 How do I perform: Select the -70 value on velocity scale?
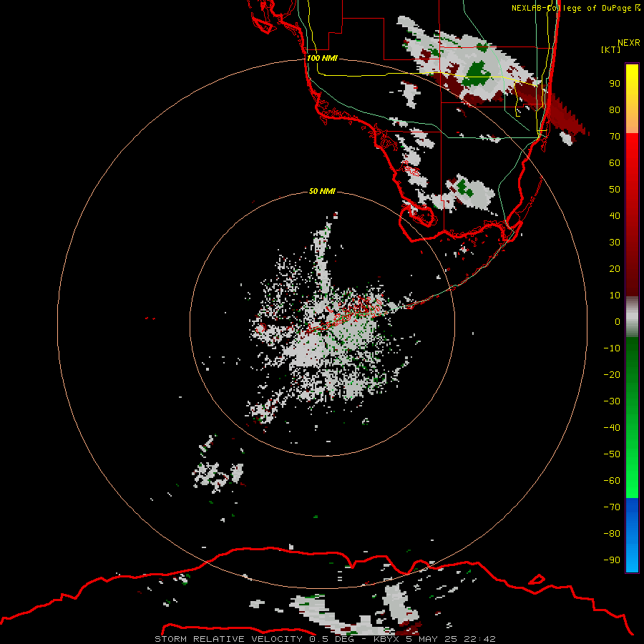612,507
